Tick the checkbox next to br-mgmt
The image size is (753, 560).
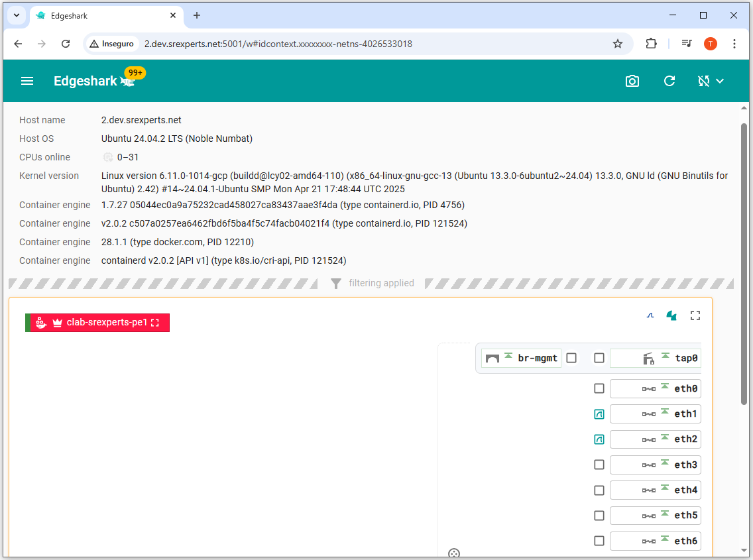coord(571,359)
